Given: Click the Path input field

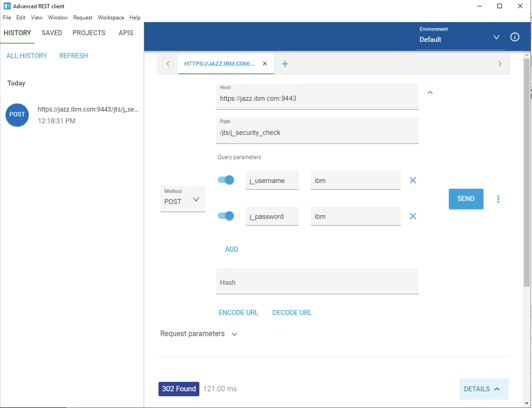Looking at the screenshot, I should pos(317,131).
